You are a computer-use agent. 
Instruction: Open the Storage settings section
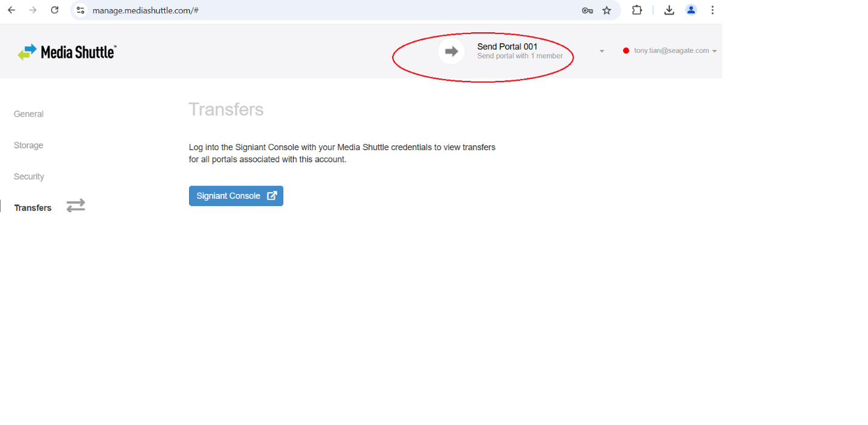[x=29, y=145]
